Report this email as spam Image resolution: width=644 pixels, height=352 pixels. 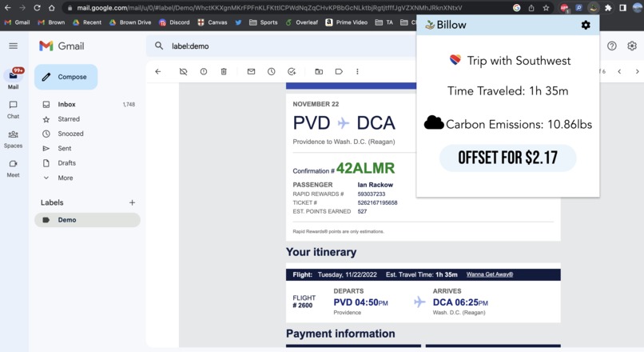pyautogui.click(x=203, y=71)
